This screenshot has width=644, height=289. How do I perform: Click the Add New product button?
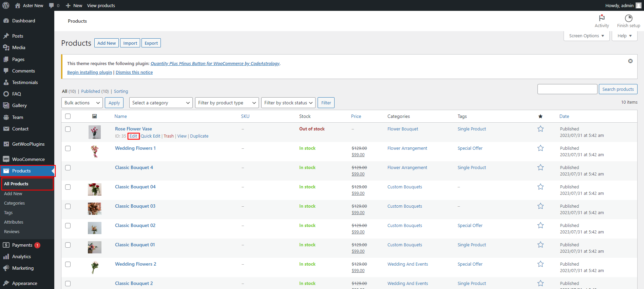107,43
